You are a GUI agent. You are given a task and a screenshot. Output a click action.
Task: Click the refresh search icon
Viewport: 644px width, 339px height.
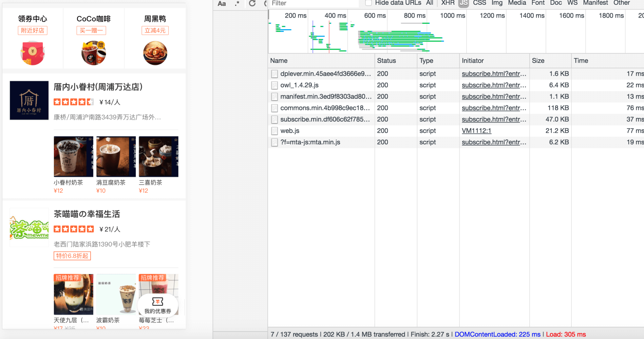pos(252,4)
